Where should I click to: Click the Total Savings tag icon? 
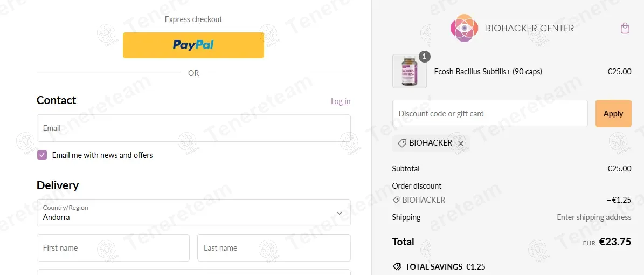[397, 266]
